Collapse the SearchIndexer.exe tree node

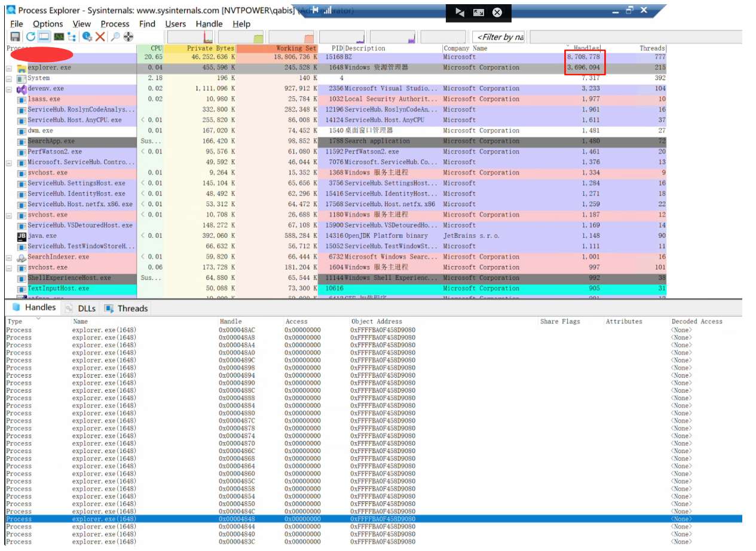tap(9, 258)
